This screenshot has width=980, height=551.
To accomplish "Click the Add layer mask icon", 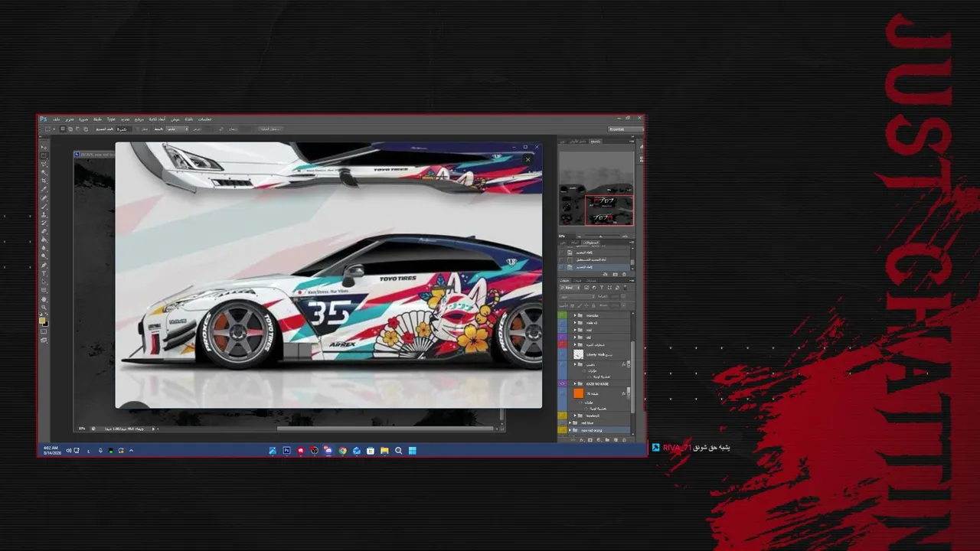I will [589, 440].
